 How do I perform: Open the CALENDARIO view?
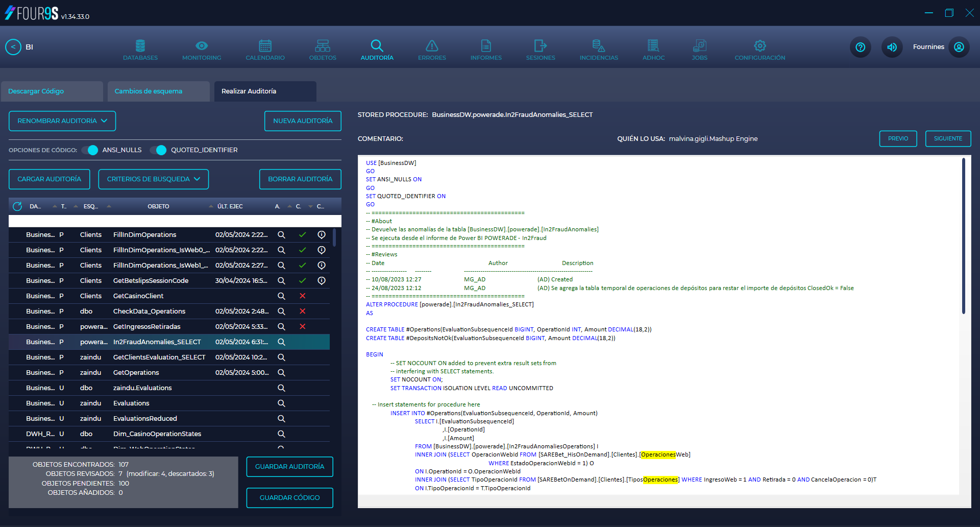(x=265, y=49)
